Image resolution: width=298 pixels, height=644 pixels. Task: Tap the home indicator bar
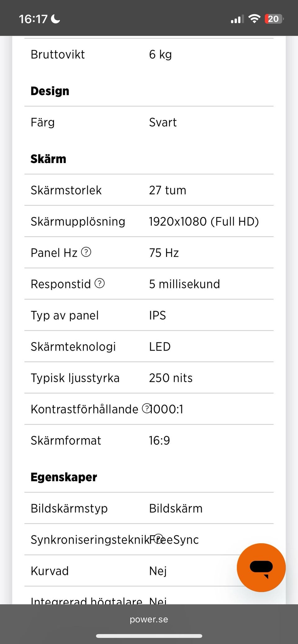click(x=149, y=636)
